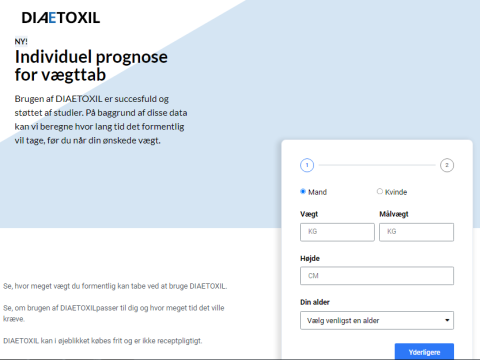Click the text 'DIAETOXIL kan i øjeblikket købes frit'
Screen dimensions: 480x360
[63, 341]
